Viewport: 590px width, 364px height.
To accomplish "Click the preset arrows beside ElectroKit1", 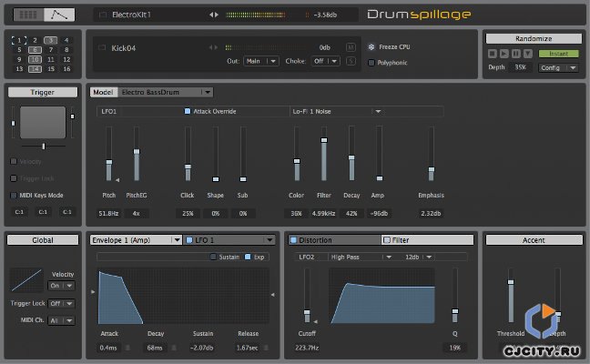I will (x=215, y=15).
